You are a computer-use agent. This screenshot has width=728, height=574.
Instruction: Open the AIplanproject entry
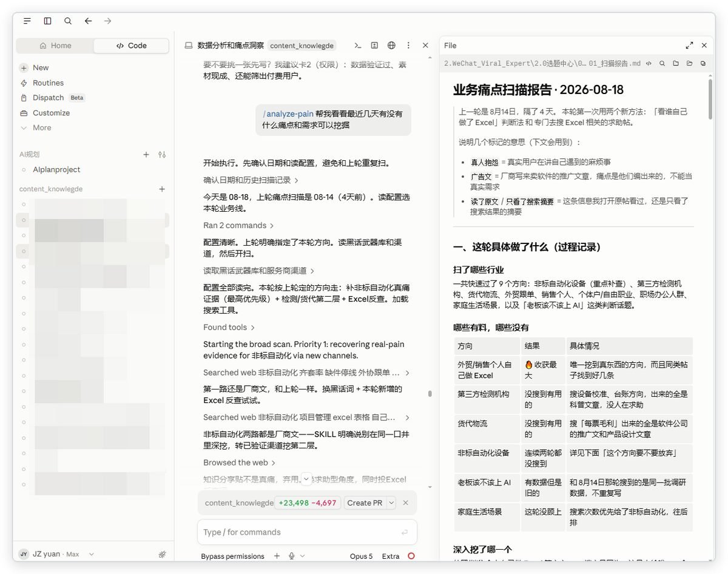click(56, 170)
